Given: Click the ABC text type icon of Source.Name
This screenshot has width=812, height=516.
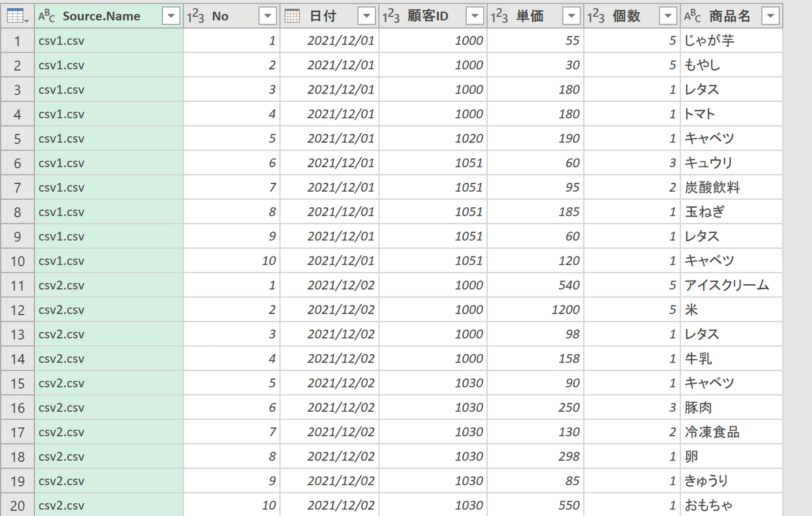Looking at the screenshot, I should (x=47, y=16).
